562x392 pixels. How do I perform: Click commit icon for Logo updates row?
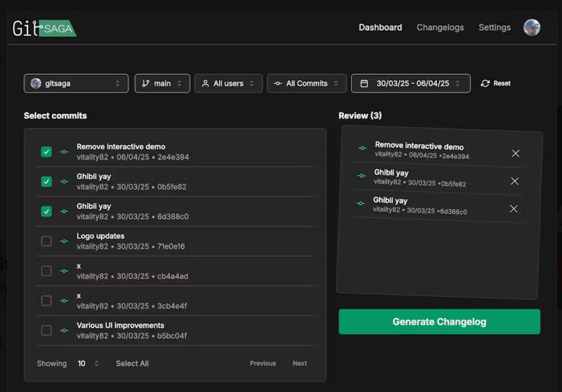(64, 241)
